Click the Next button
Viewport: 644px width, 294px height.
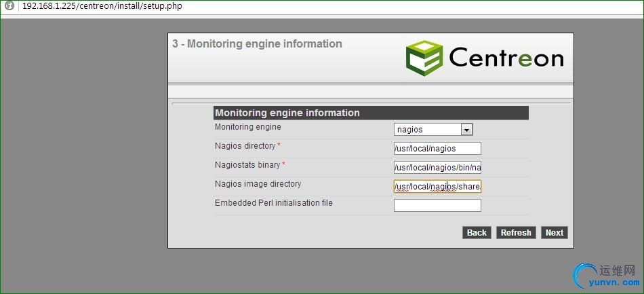click(x=555, y=233)
